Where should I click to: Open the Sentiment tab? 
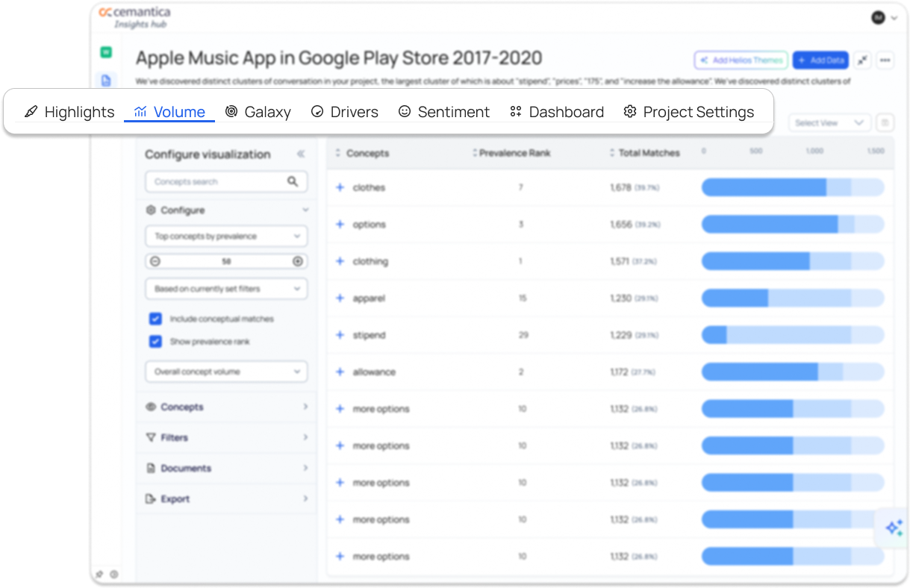point(443,112)
